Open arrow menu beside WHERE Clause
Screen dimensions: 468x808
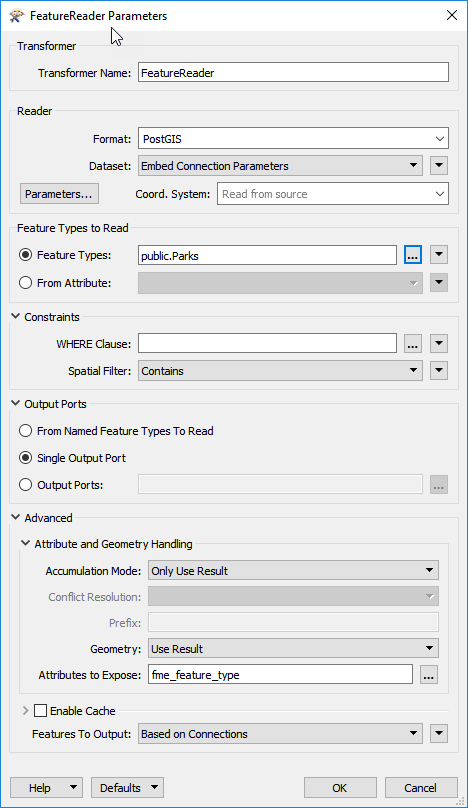pyautogui.click(x=439, y=344)
